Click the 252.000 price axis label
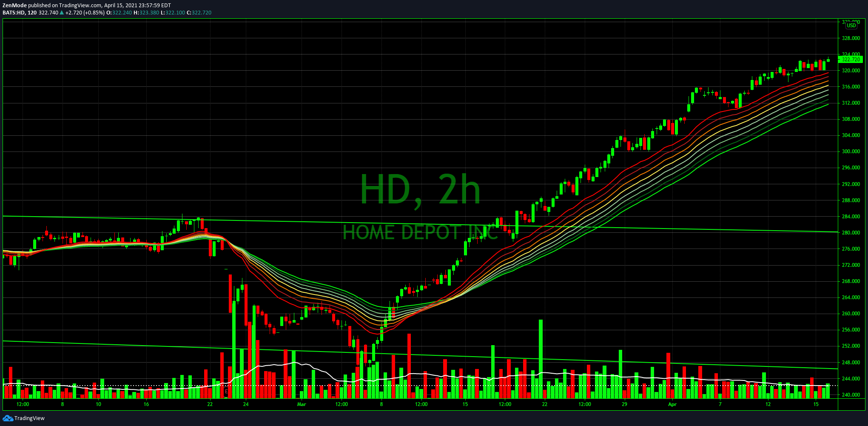 pyautogui.click(x=851, y=346)
